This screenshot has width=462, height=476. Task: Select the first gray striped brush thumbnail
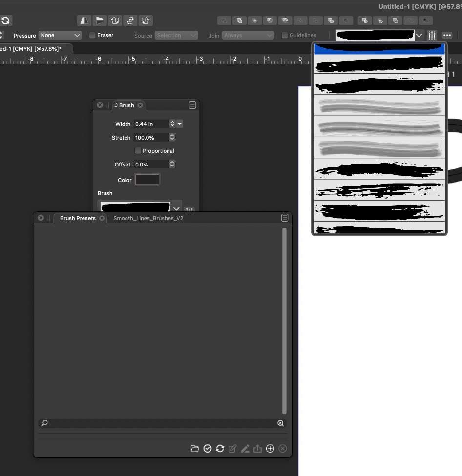pyautogui.click(x=379, y=105)
